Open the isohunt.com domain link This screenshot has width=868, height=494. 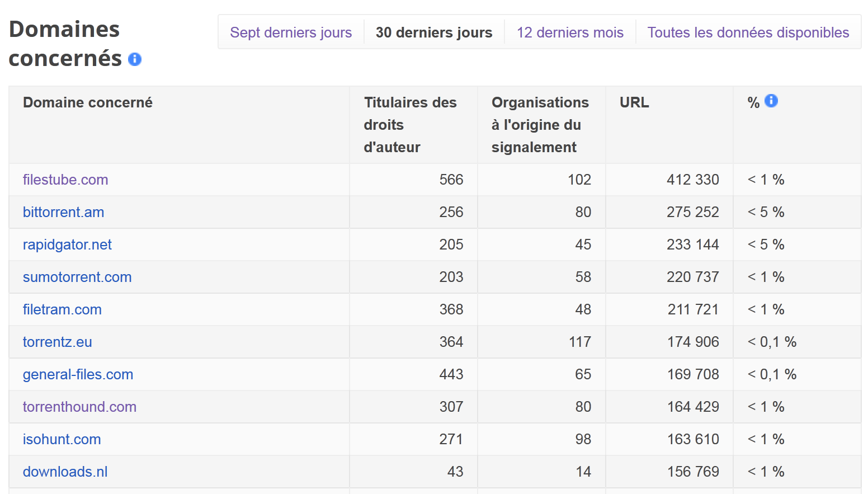pyautogui.click(x=62, y=439)
